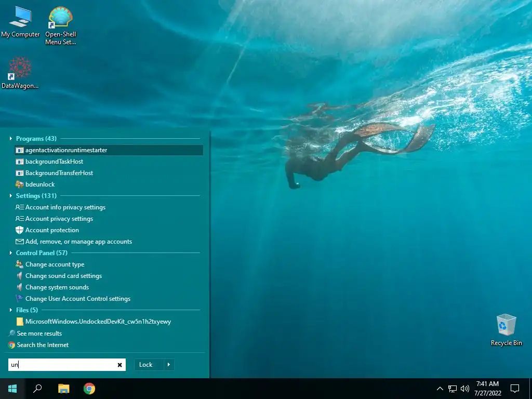Image resolution: width=532 pixels, height=399 pixels.
Task: Click the MicrosoftWindows.UndockedDevKit folder icon
Action: click(20, 322)
